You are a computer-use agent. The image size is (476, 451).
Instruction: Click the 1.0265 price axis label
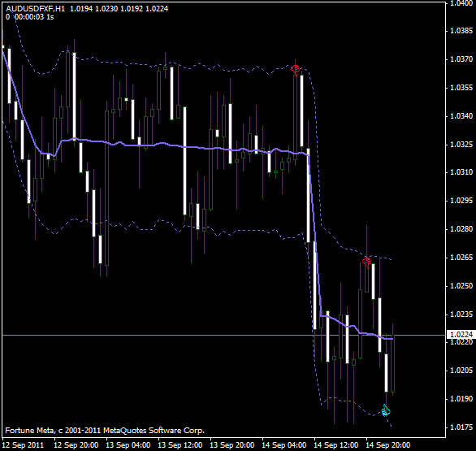click(461, 258)
